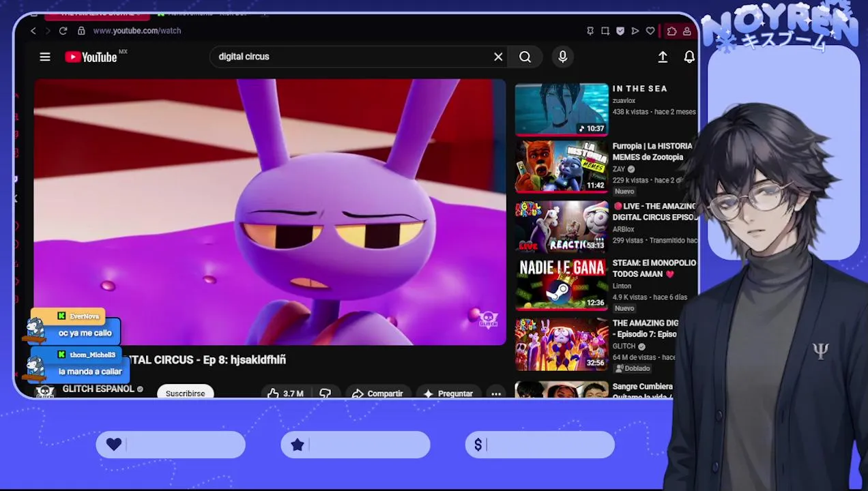Click the 'la manda a callar' chat message

pyautogui.click(x=90, y=372)
